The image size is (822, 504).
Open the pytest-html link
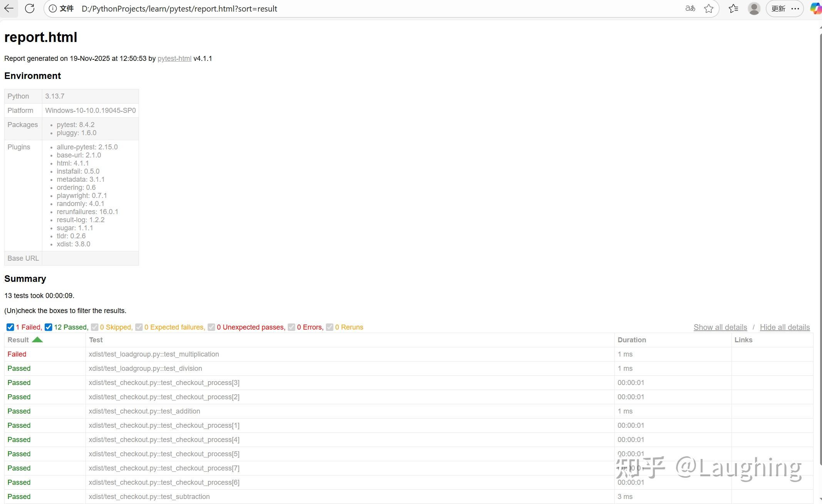(174, 58)
